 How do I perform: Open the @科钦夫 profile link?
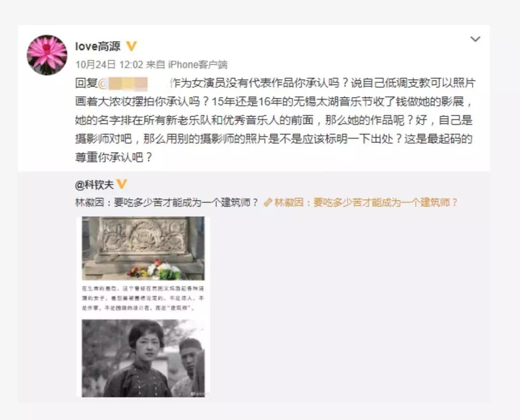[x=94, y=185]
